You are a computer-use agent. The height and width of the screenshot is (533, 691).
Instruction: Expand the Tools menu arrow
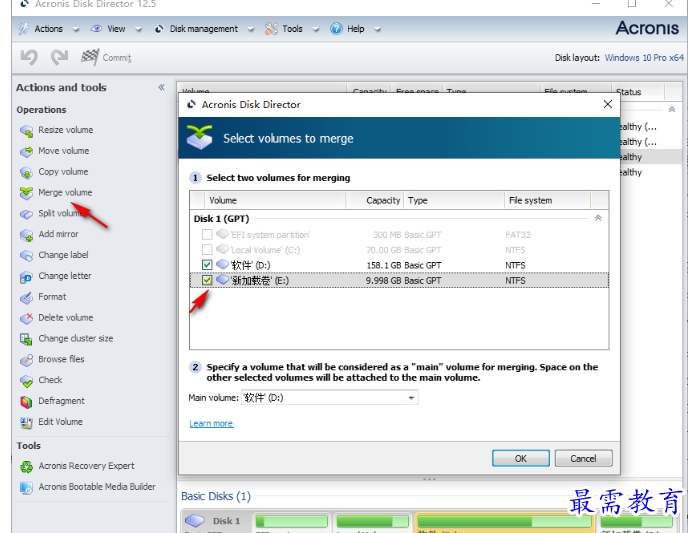tap(316, 30)
